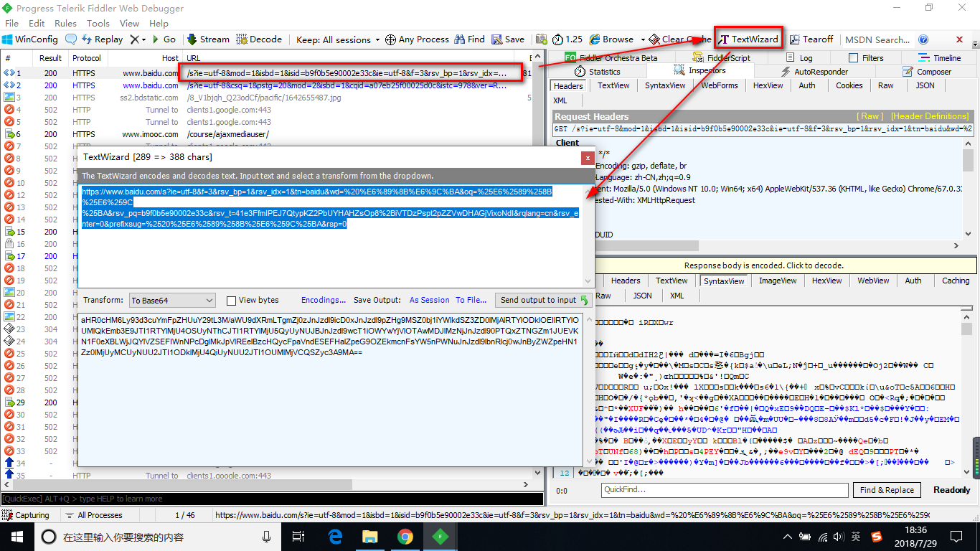Replay the selected session
The width and height of the screenshot is (980, 551).
click(102, 39)
